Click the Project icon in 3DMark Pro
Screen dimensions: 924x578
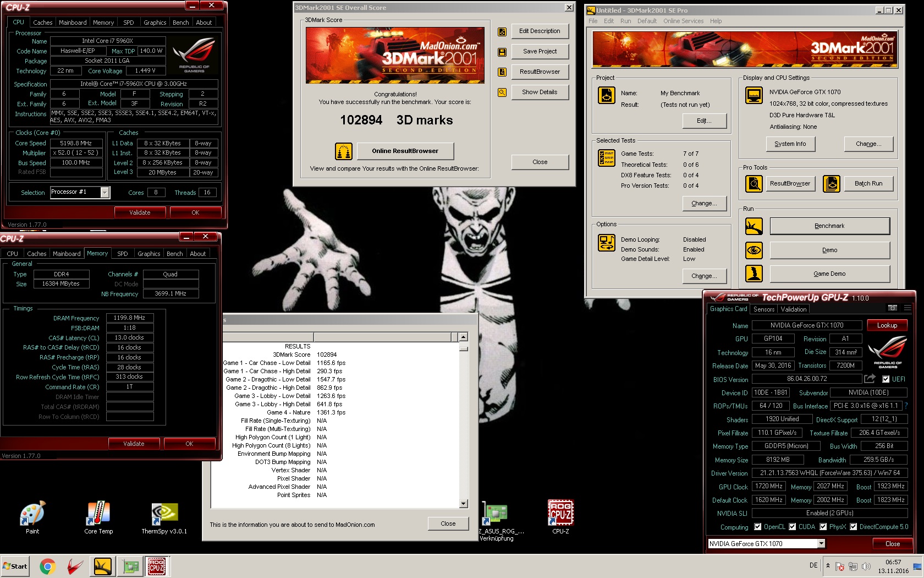coord(607,95)
